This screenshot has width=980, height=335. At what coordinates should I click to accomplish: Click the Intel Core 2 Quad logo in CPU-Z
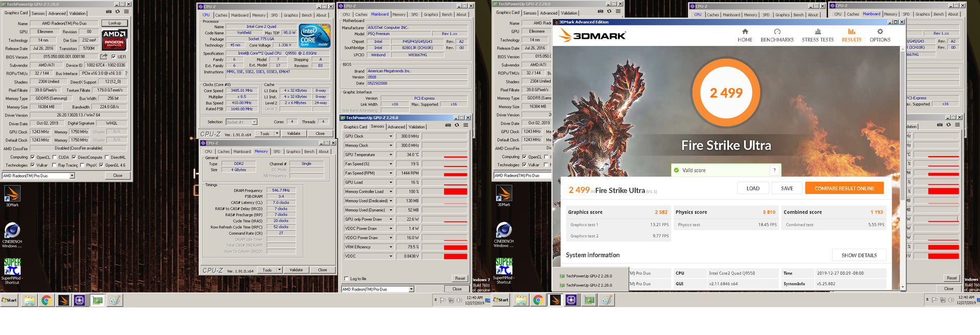(x=313, y=36)
